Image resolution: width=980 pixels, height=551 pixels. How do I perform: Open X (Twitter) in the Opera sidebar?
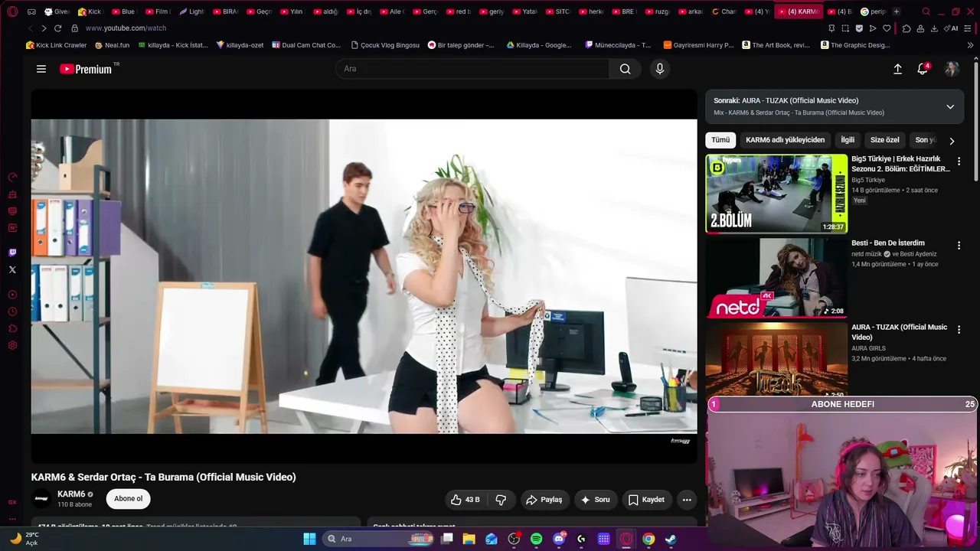pyautogui.click(x=12, y=269)
